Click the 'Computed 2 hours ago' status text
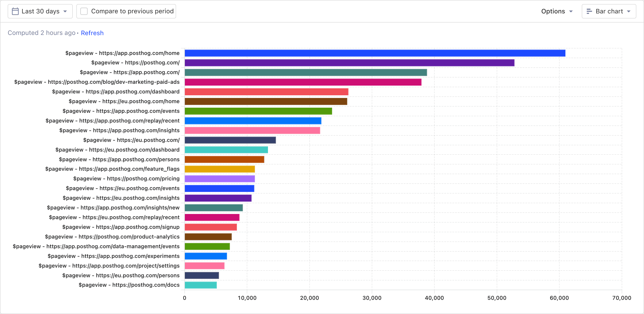Screen dimensions: 644x314 point(41,33)
